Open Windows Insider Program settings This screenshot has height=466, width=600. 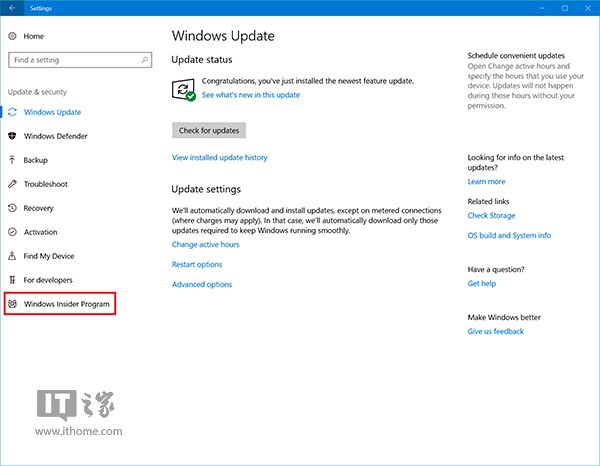click(67, 304)
